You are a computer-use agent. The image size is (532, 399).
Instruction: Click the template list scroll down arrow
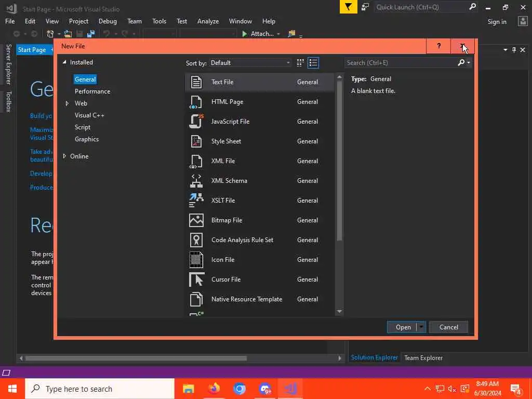[x=339, y=312]
